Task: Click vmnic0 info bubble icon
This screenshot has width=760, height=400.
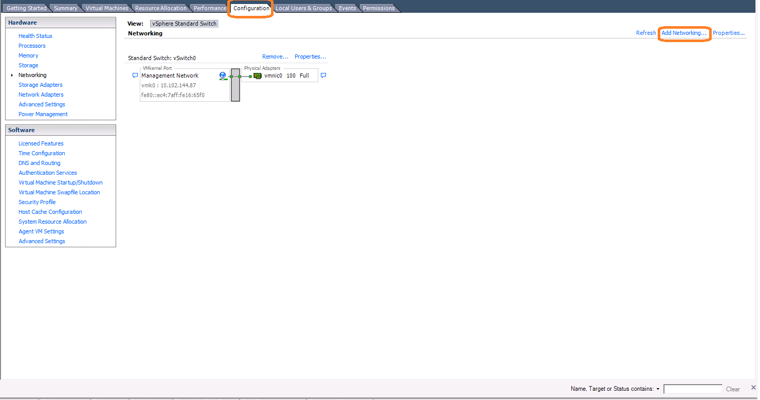Action: tap(323, 75)
